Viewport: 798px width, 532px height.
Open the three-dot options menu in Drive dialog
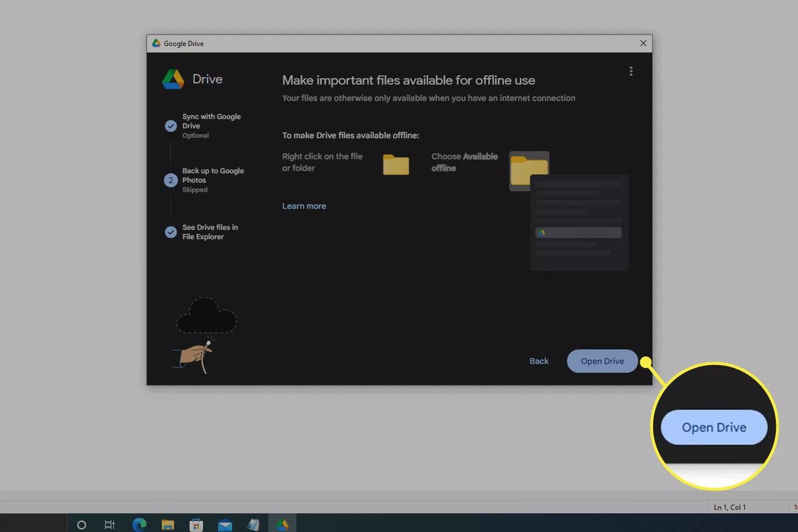(630, 71)
